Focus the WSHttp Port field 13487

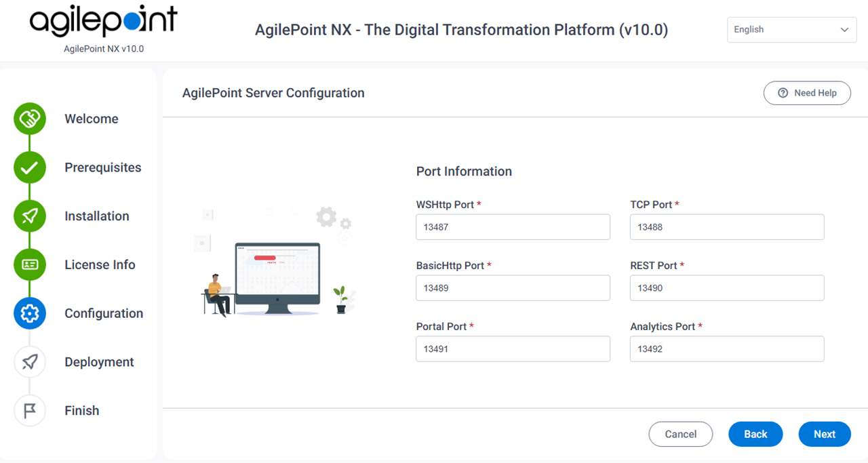coord(513,227)
